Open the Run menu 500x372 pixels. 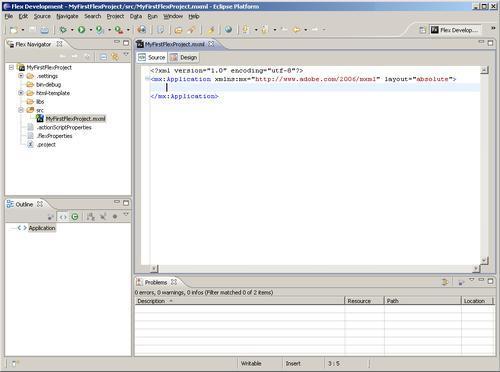tap(153, 16)
